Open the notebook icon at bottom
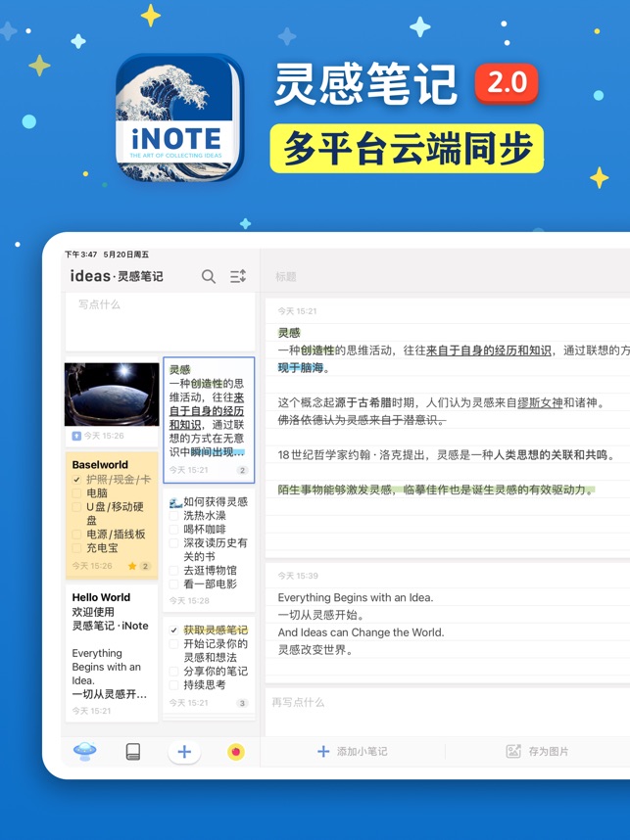The width and height of the screenshot is (630, 840). tap(133, 752)
